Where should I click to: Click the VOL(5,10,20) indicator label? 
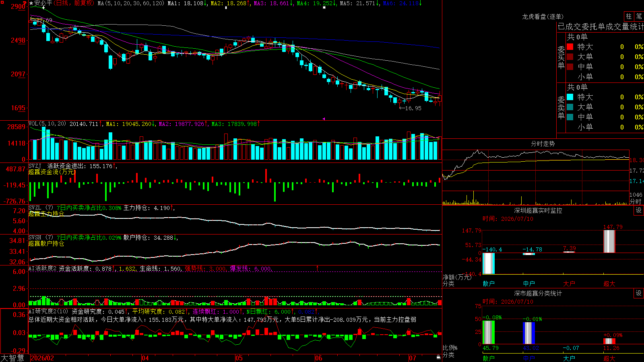click(47, 124)
